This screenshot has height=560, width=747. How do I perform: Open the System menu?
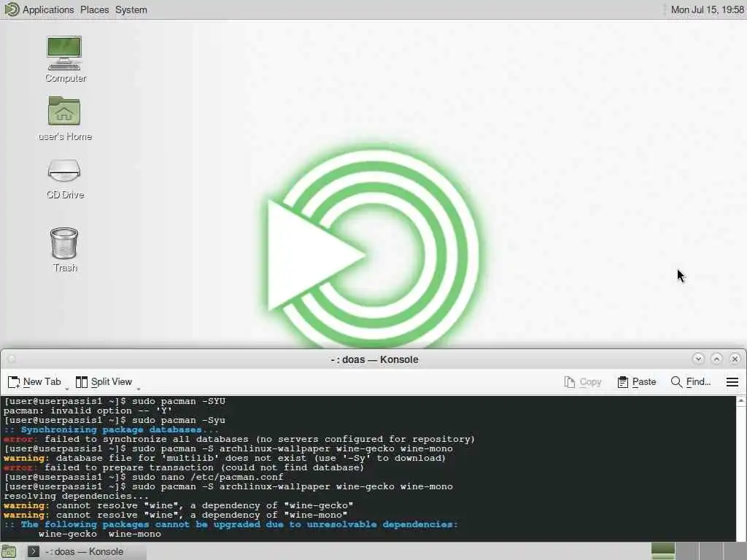click(131, 9)
